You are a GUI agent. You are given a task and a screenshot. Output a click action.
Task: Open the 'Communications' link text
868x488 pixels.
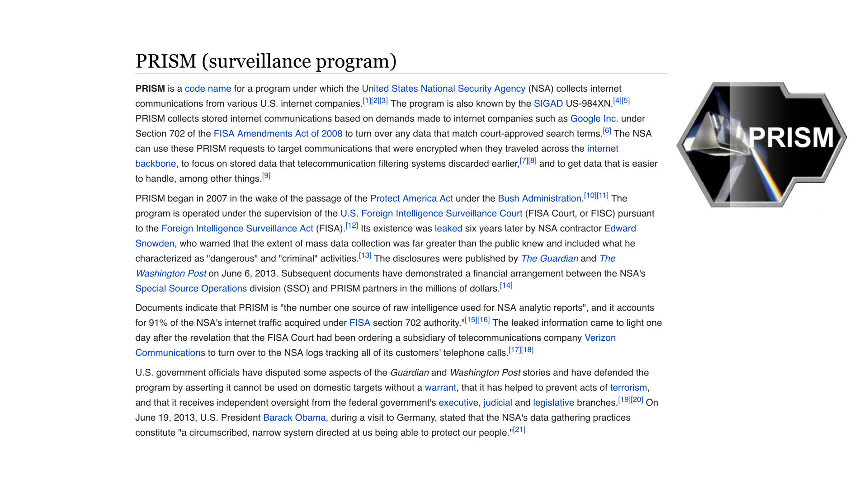(x=170, y=353)
